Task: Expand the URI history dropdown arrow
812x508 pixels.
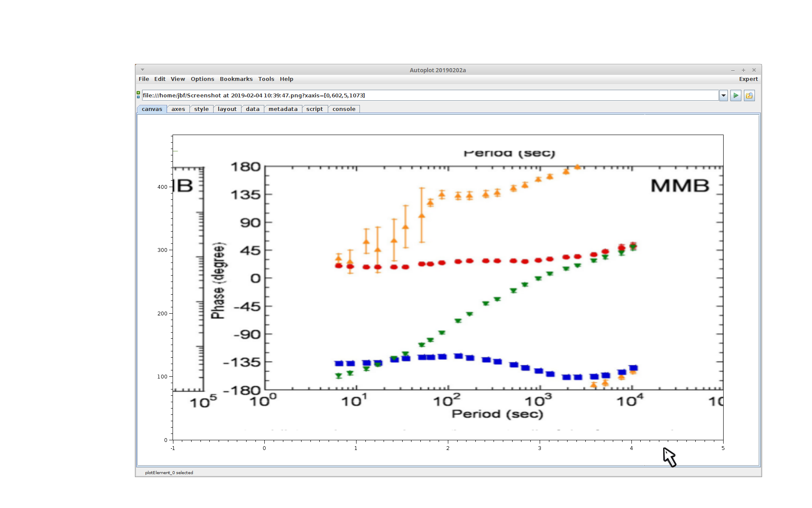Action: coord(724,96)
